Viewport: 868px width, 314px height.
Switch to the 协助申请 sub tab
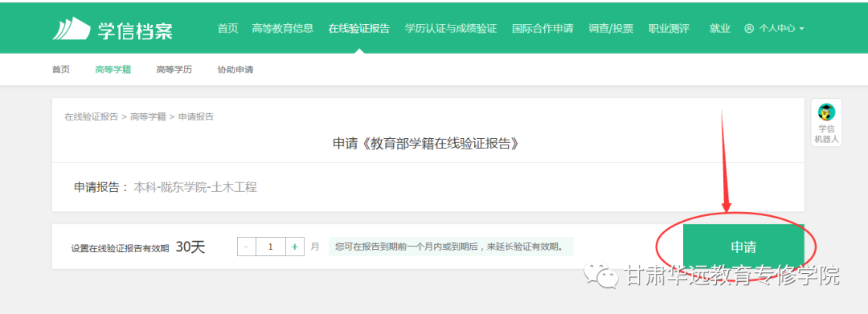(x=235, y=70)
